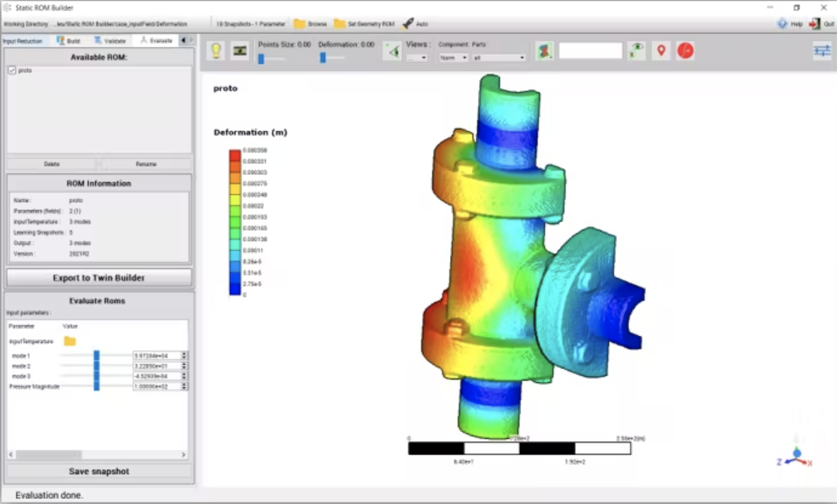Click the Auto rocket icon

(x=408, y=24)
